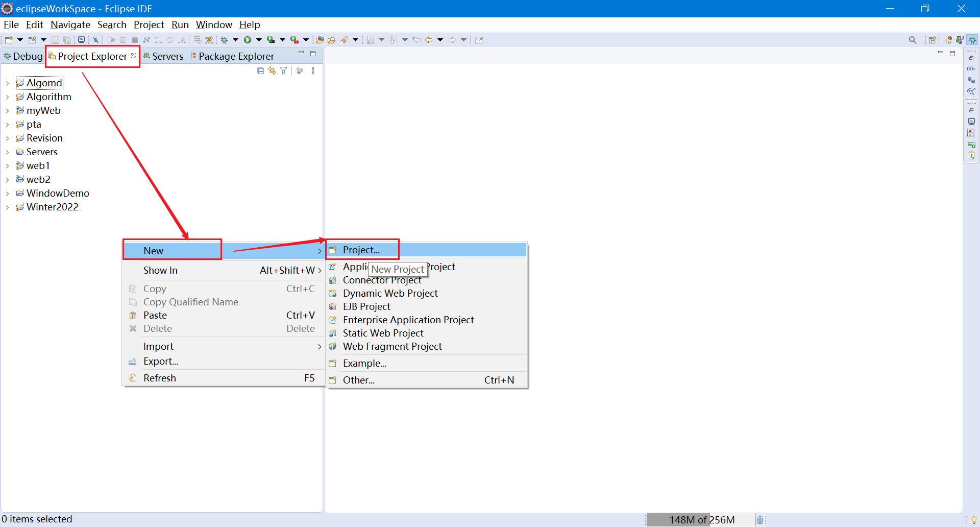Expand the Algorithm project
980x527 pixels.
(8, 97)
